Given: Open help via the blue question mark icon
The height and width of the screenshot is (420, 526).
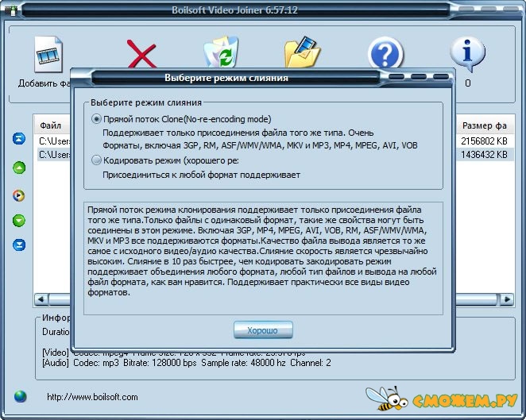Looking at the screenshot, I should [x=385, y=53].
